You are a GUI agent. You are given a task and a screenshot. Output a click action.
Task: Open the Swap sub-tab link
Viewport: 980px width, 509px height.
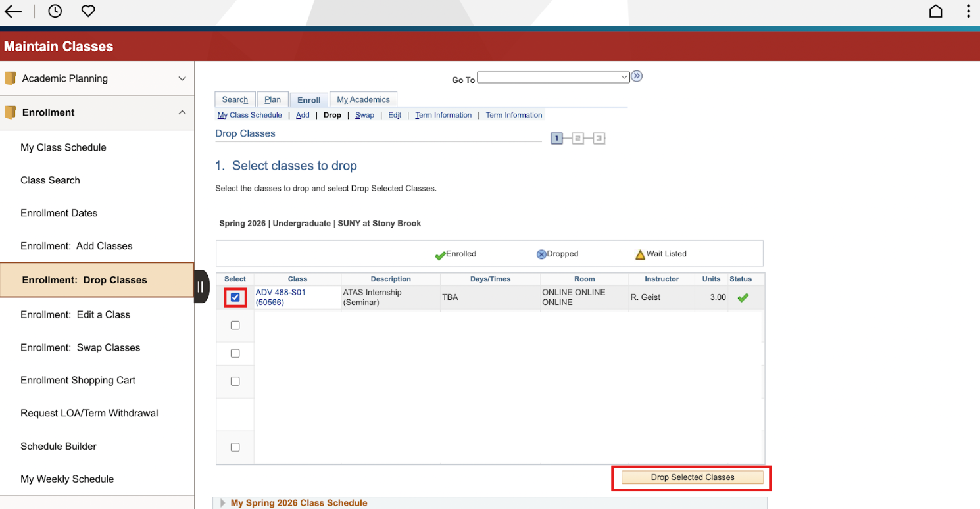(364, 115)
